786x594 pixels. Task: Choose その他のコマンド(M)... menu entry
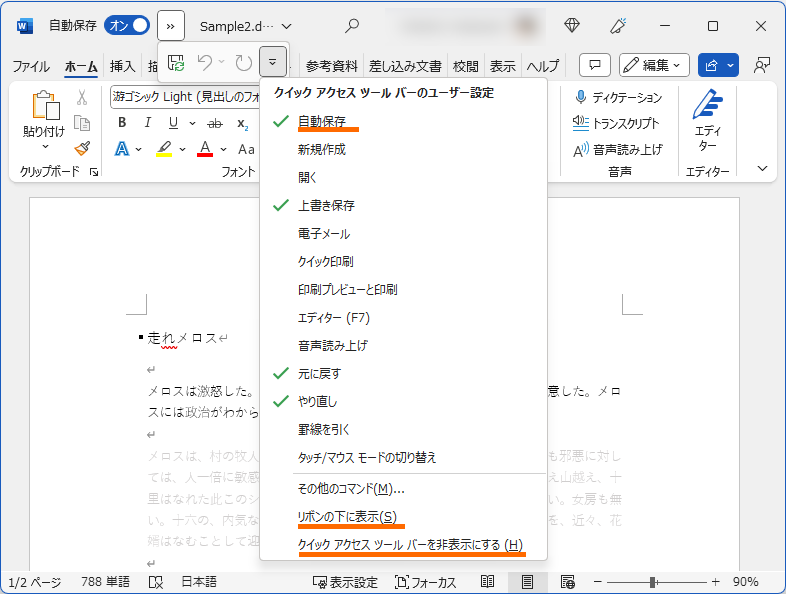point(404,489)
